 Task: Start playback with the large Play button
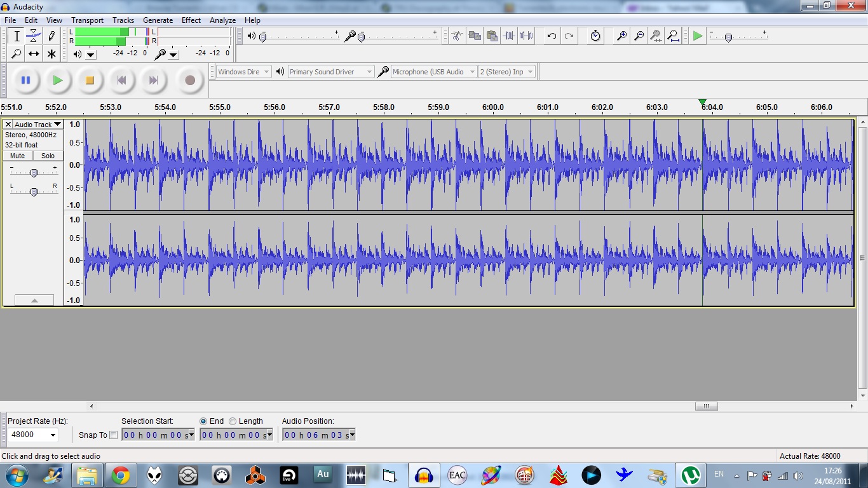click(58, 80)
